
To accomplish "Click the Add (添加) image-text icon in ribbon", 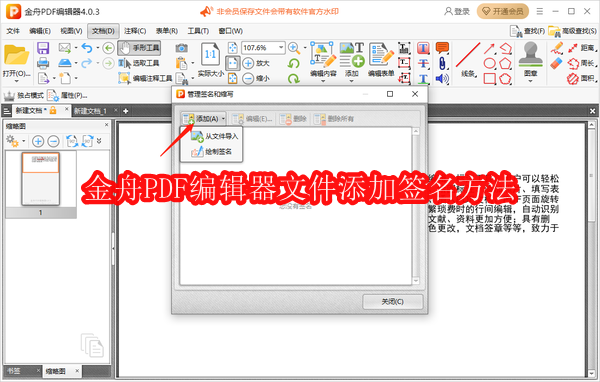I will coord(352,56).
